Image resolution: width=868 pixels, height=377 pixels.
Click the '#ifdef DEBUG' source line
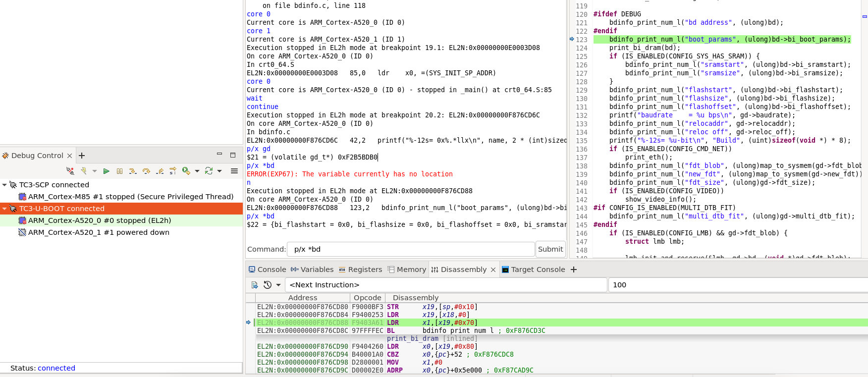point(617,14)
